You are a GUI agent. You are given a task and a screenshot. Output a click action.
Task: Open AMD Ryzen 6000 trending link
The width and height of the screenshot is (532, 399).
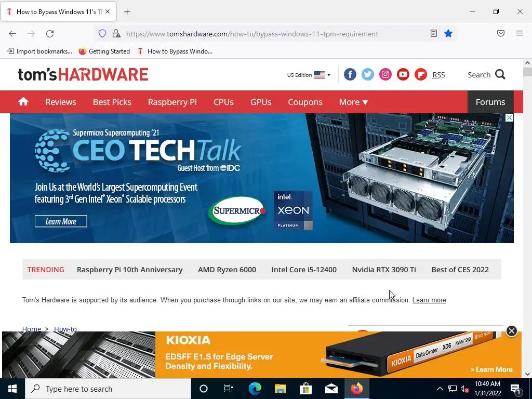point(227,270)
